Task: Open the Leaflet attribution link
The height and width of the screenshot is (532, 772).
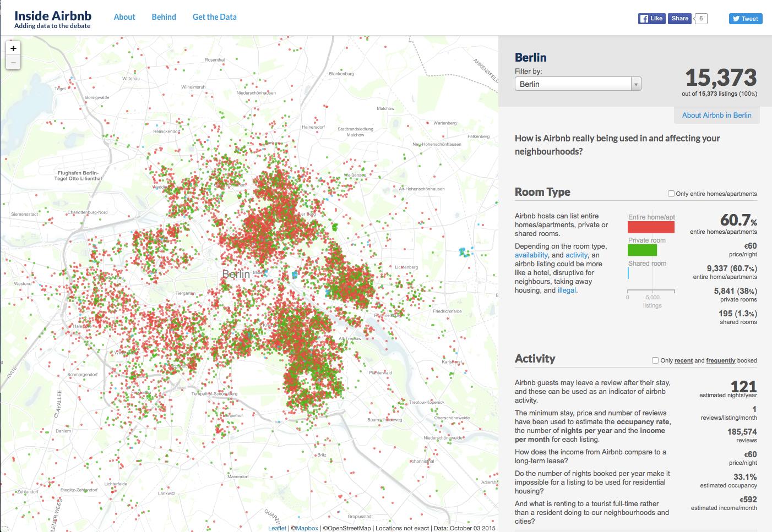Action: pyautogui.click(x=277, y=528)
